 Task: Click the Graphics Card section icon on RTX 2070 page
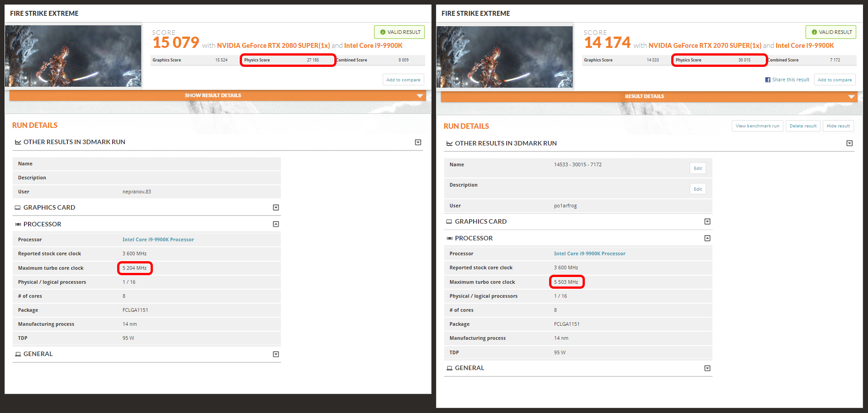coord(449,221)
